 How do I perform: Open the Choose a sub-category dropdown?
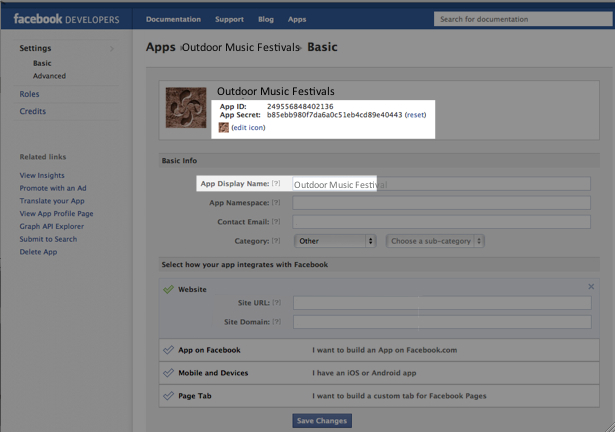[x=435, y=241]
